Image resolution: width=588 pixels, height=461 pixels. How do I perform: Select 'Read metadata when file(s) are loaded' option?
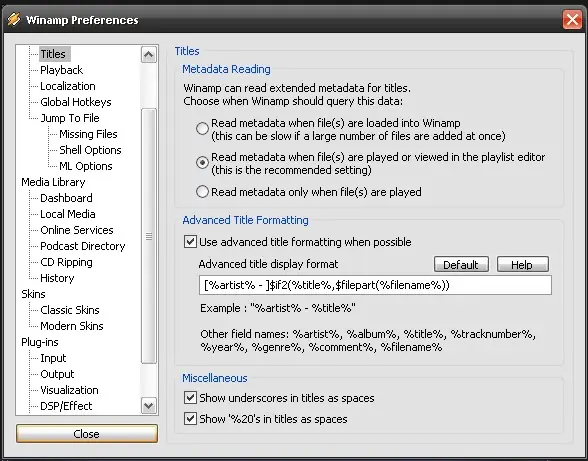tap(202, 129)
